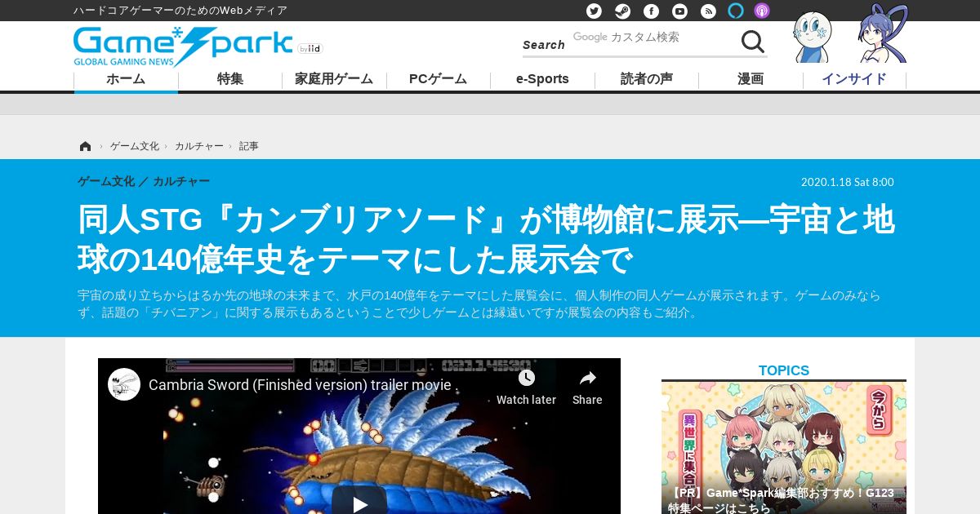Click the magnifying glass search button
This screenshot has height=514, width=980.
coord(753,42)
